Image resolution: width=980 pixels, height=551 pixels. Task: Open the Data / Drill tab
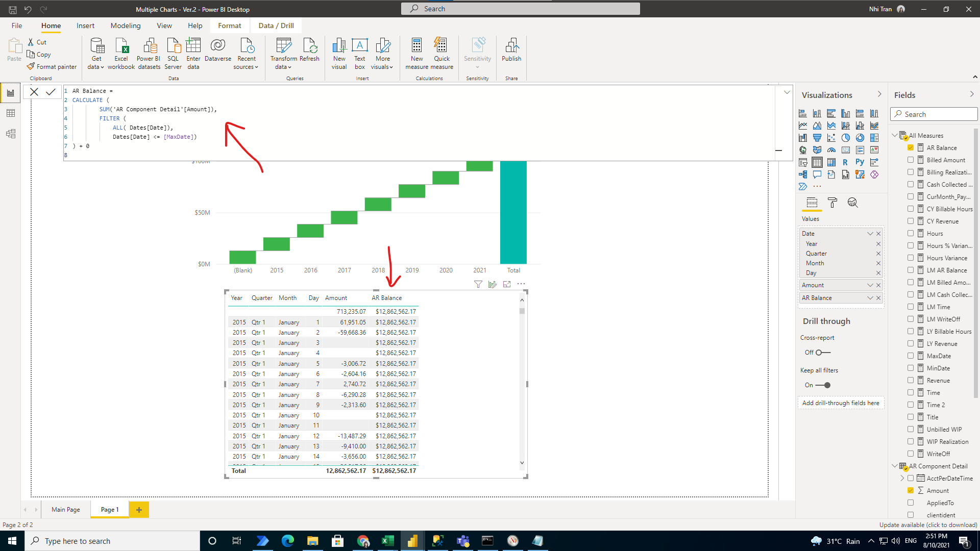pos(276,26)
